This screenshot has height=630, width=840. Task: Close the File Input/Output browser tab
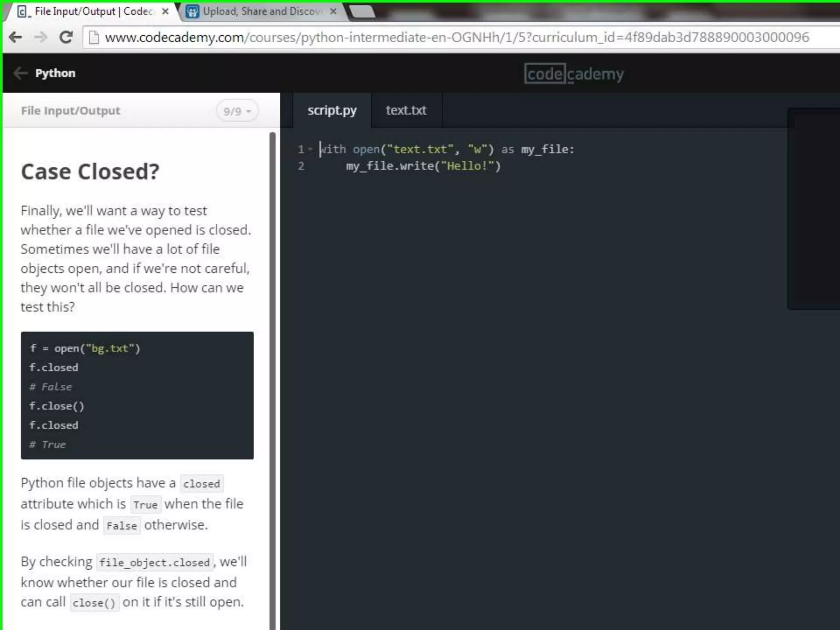(165, 11)
